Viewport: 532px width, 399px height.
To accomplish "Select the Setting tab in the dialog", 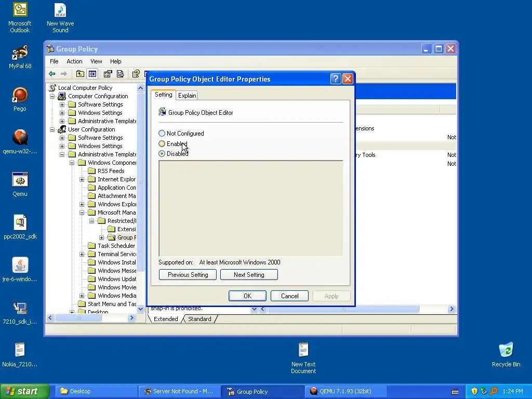I will [163, 95].
